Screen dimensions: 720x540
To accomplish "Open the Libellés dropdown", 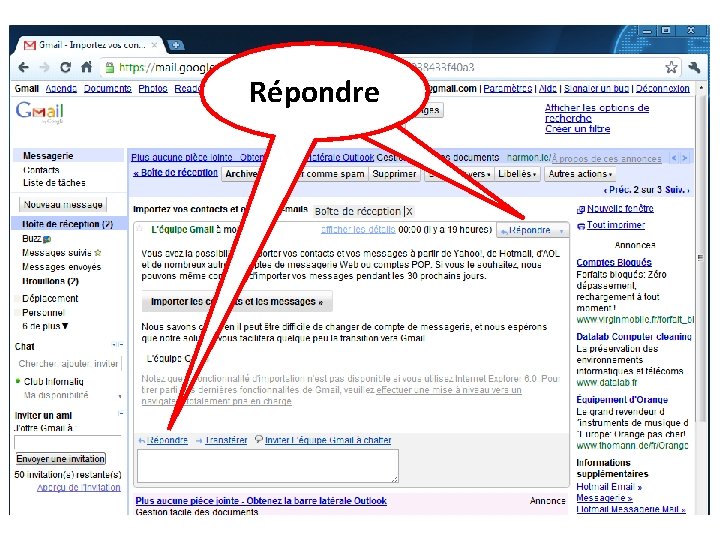I will (x=517, y=174).
